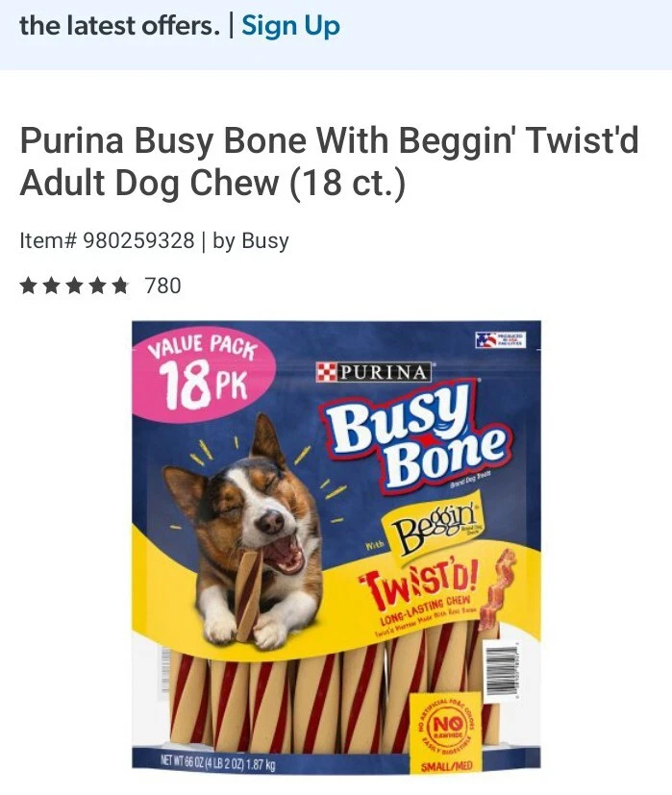The width and height of the screenshot is (672, 795).
Task: Select the item number 980259328 text
Action: 138,240
